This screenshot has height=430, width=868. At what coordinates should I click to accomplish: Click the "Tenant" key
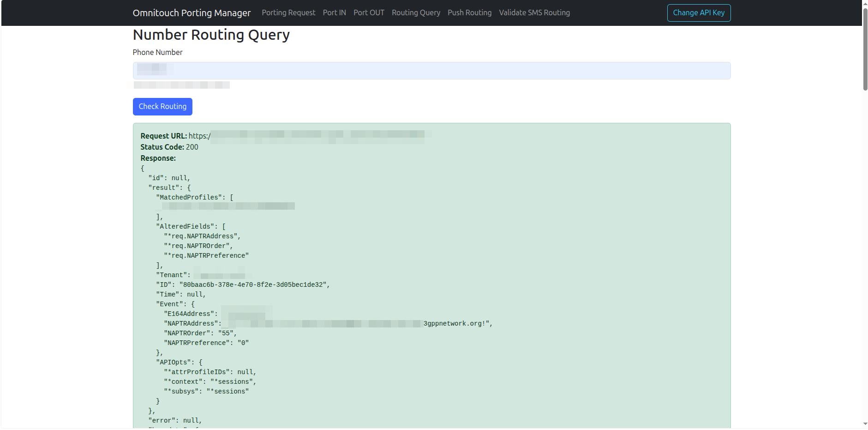coord(173,275)
